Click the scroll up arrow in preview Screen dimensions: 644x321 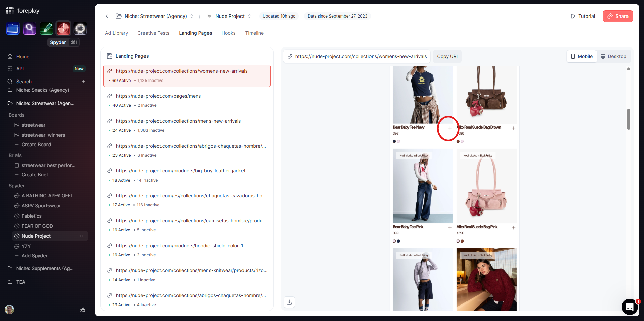coord(629,69)
